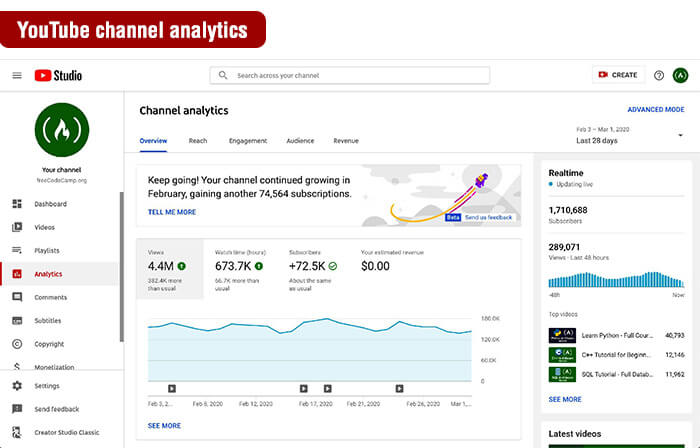Click the SQL Tutorial - Full Datab... title
The height and width of the screenshot is (448, 700).
[x=617, y=374]
